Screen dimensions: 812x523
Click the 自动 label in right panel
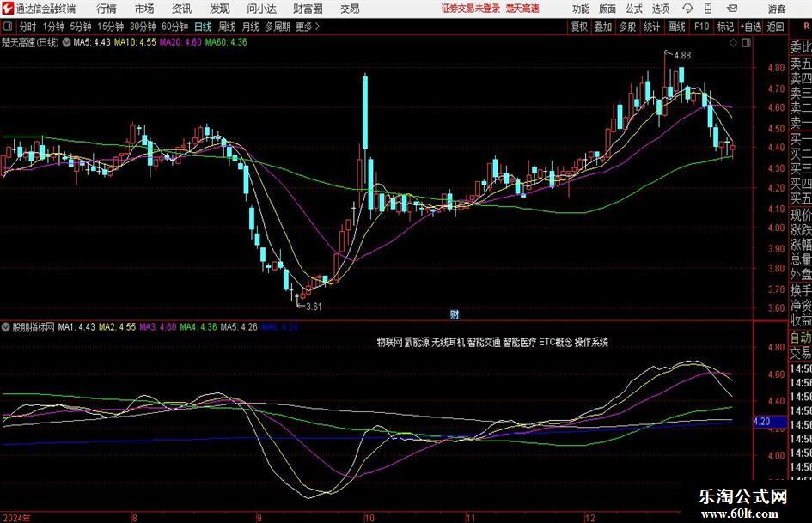[801, 338]
